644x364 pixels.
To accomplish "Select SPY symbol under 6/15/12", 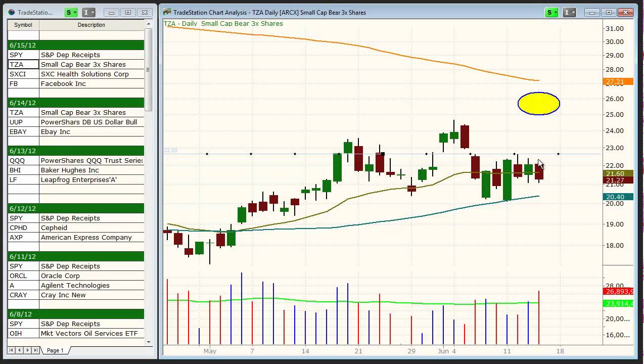I will pos(23,55).
